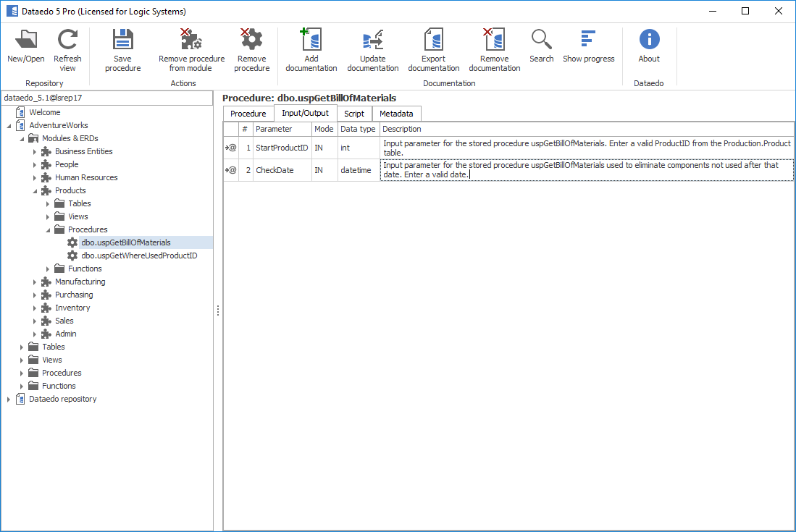Expand the Business Entities module

point(34,152)
